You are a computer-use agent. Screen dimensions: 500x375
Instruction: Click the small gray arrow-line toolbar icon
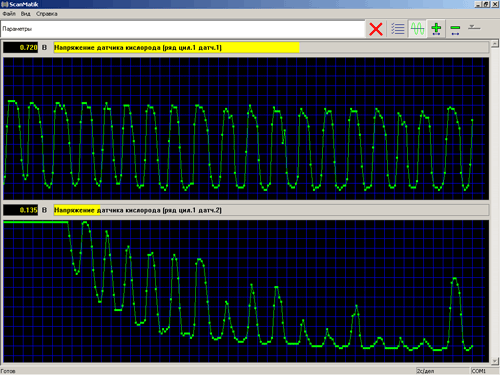(473, 27)
